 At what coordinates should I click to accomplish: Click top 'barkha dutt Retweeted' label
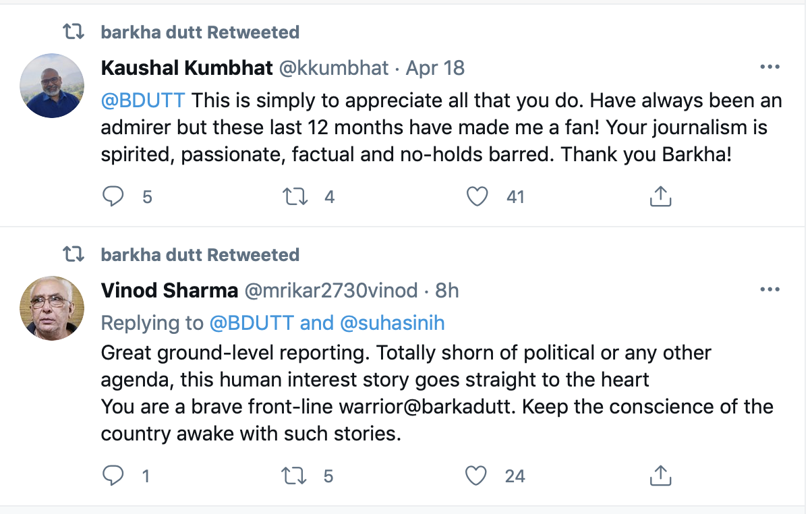pos(200,32)
